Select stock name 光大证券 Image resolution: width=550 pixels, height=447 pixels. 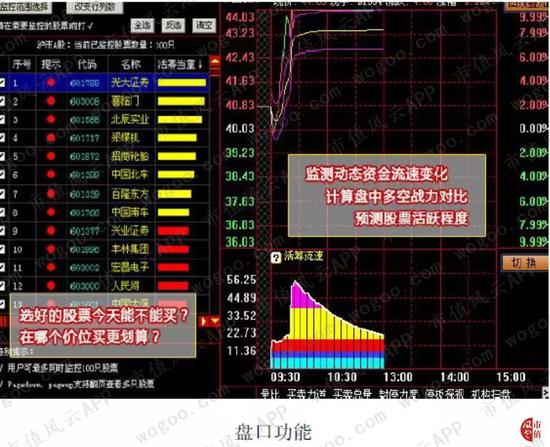coord(130,82)
